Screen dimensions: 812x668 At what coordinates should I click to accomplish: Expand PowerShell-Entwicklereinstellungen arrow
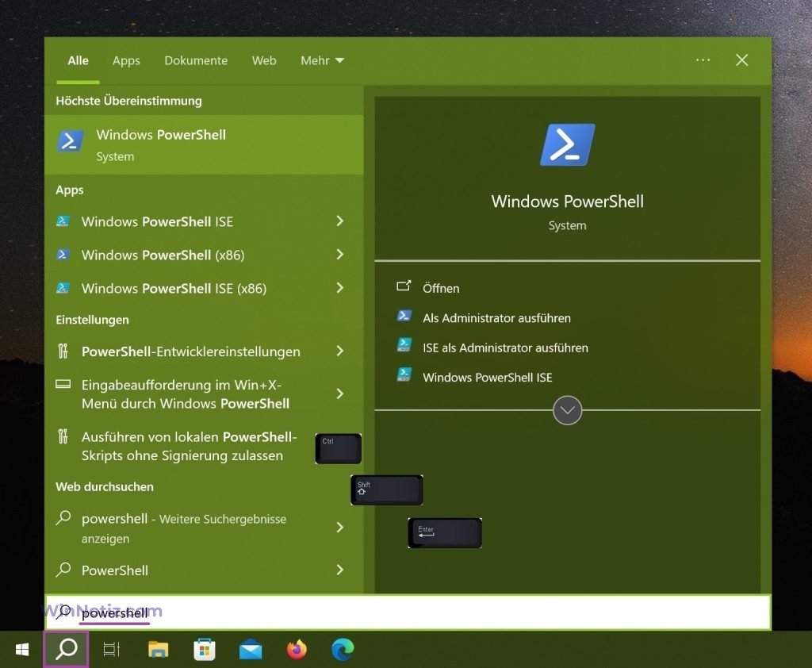click(339, 351)
